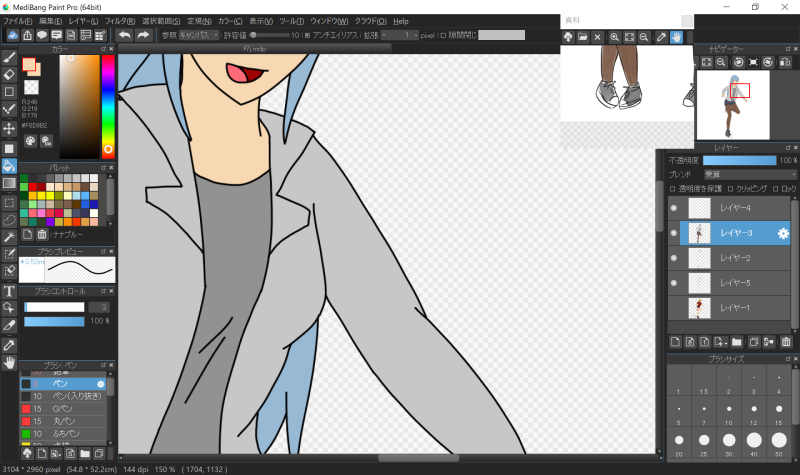Choose the Text tool
800x475 pixels.
9,291
